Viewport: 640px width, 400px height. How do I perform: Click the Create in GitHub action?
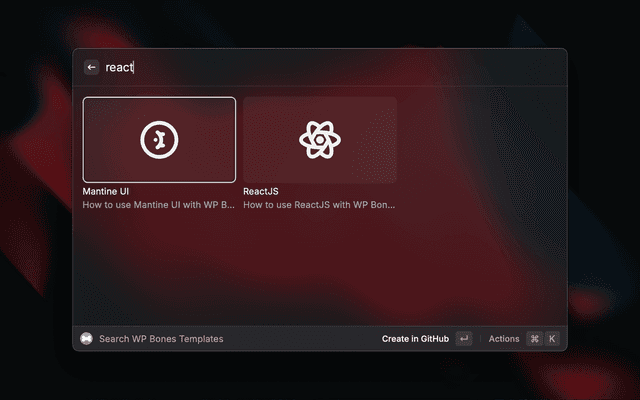pyautogui.click(x=415, y=339)
